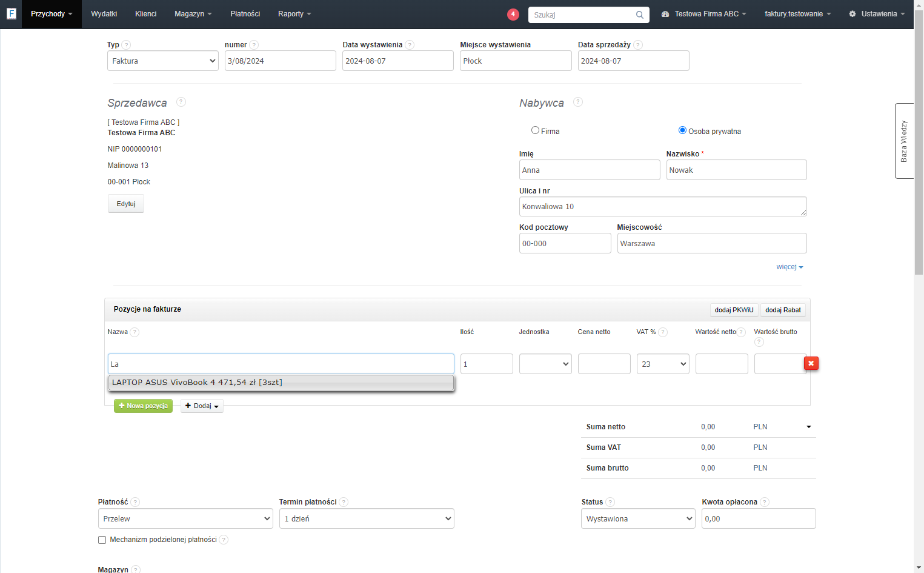924x573 pixels.
Task: Select the Osoba prywatna radio button
Action: (x=682, y=130)
